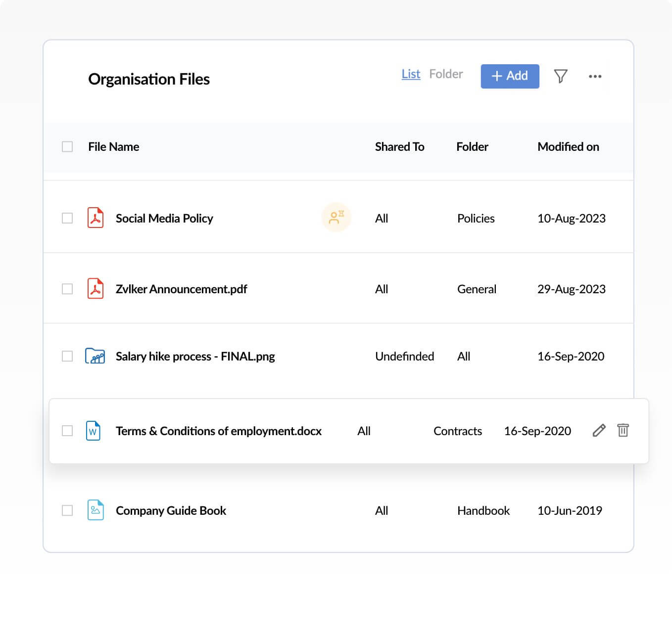
Task: Click the General folder cell
Action: [477, 289]
